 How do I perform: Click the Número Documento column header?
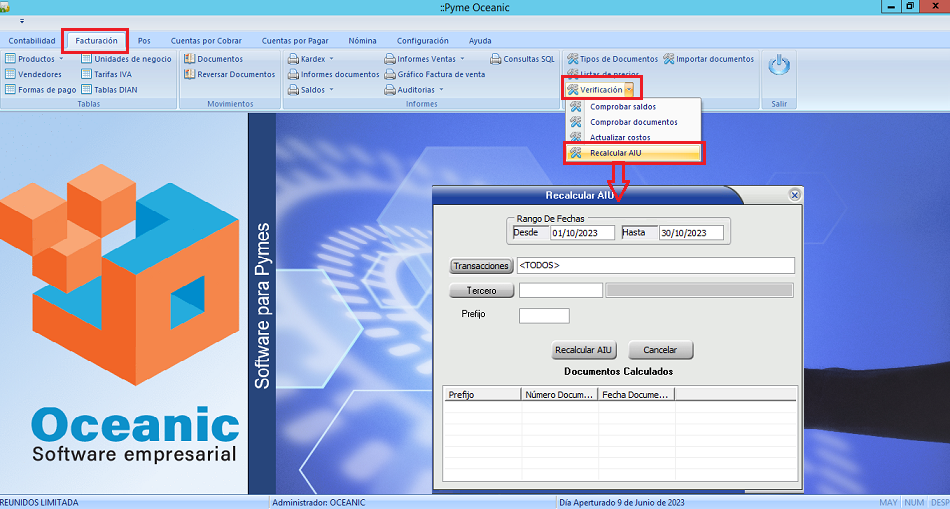pyautogui.click(x=560, y=394)
